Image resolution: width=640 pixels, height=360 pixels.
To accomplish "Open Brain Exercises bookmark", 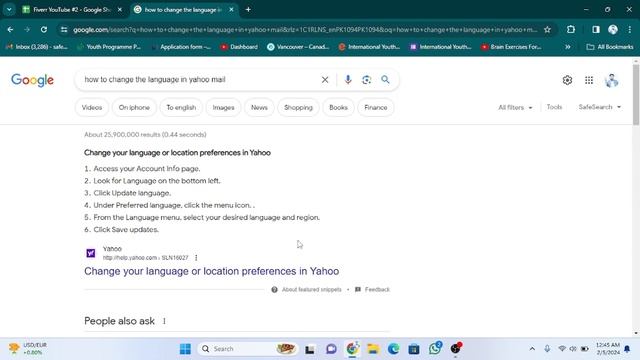I will click(511, 47).
